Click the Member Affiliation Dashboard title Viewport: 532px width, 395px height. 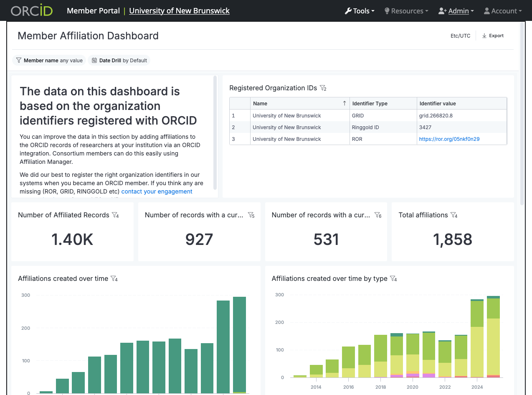point(88,36)
